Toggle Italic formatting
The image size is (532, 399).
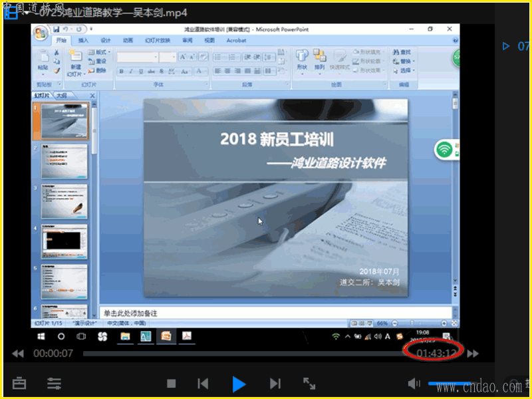(131, 71)
